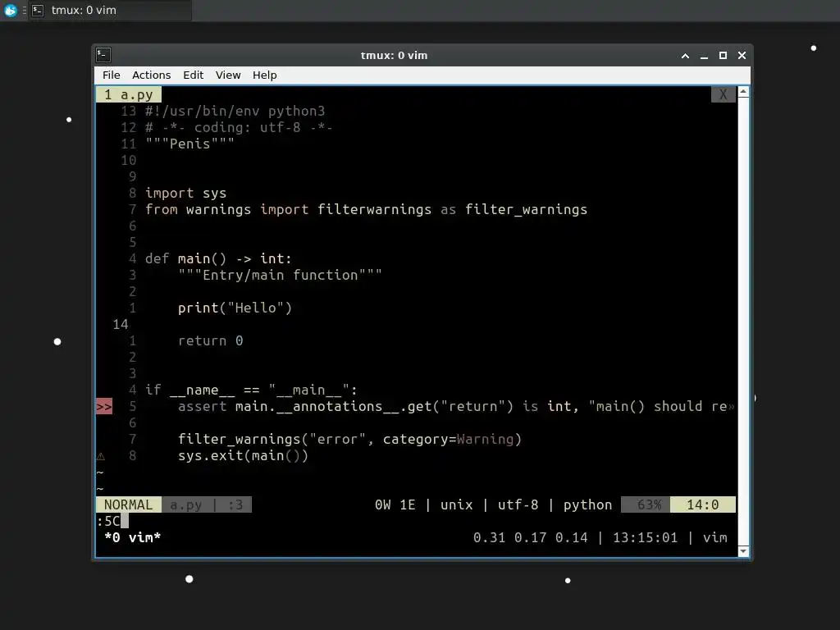840x630 pixels.
Task: Click the roll-up arrow in title bar
Action: click(685, 56)
